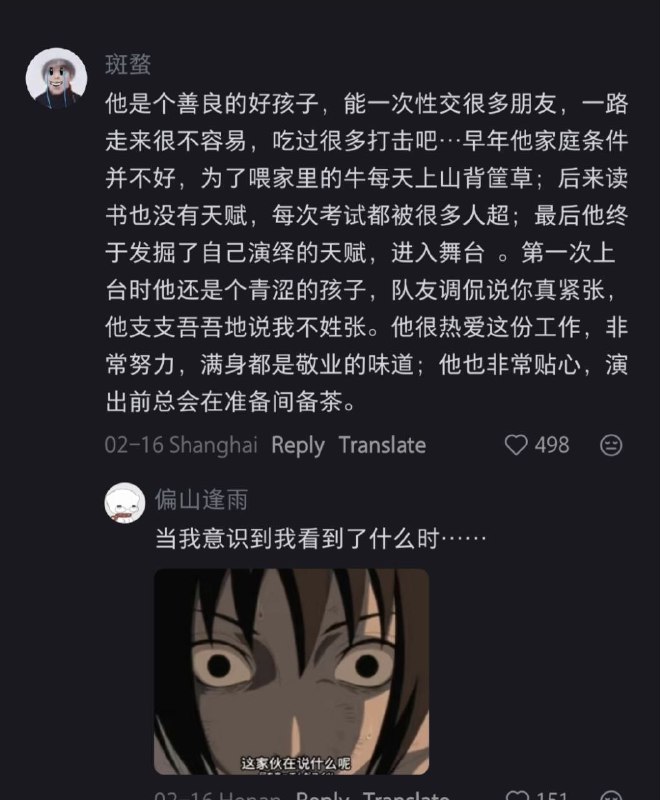The image size is (660, 800).
Task: Tap the 498 like count
Action: pyautogui.click(x=552, y=445)
